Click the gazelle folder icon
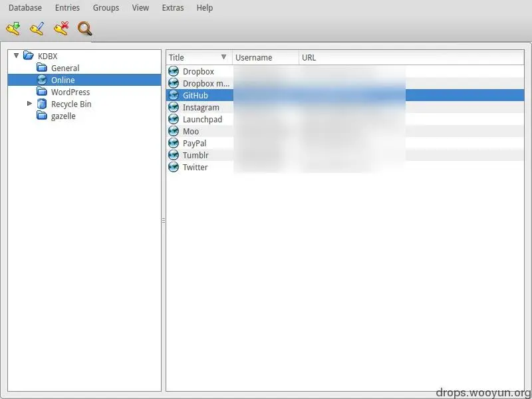 [42, 116]
